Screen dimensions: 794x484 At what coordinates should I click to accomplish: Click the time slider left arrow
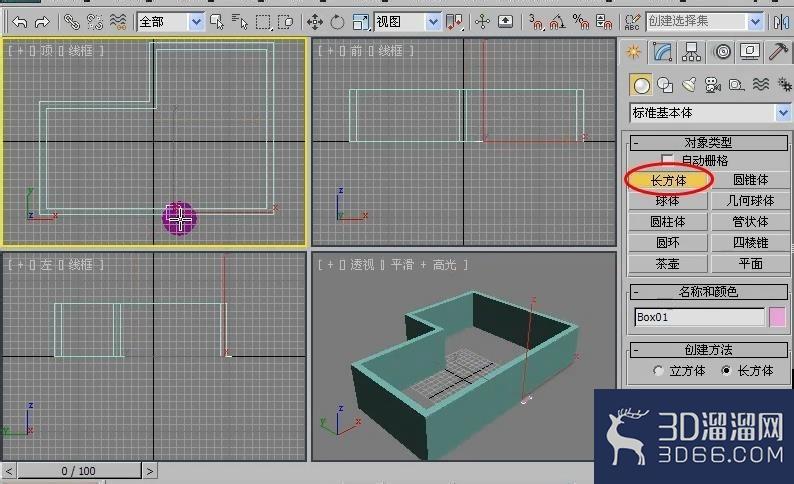(9, 471)
